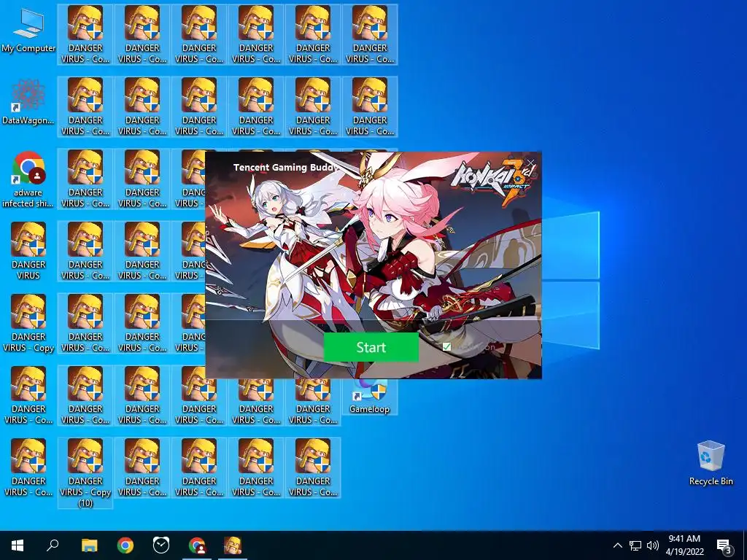Open the notification Action Center icon
The image size is (747, 560).
point(724,545)
